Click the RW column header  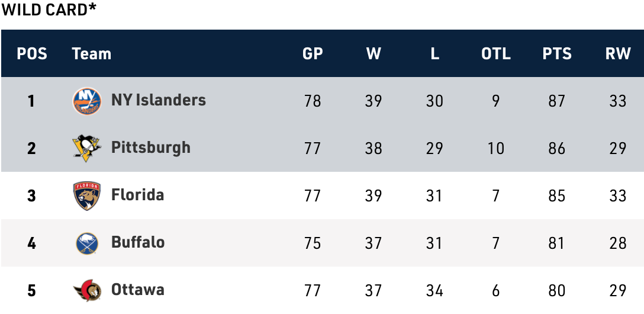(x=617, y=54)
